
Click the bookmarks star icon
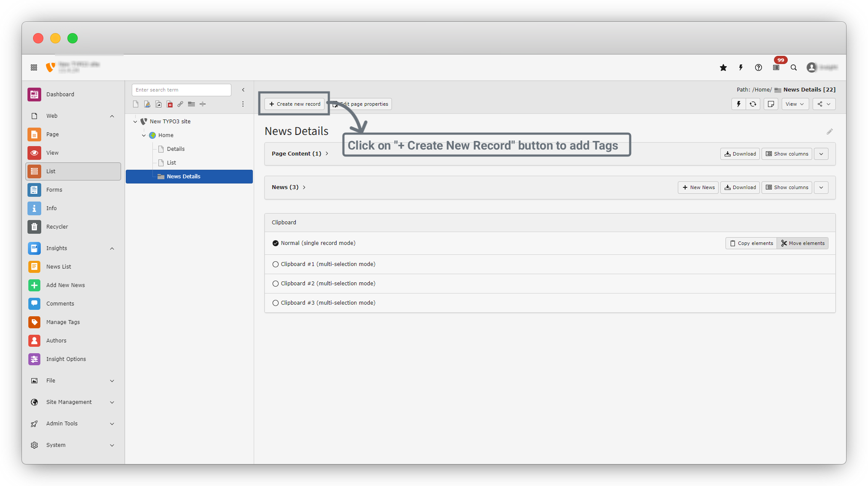(723, 67)
